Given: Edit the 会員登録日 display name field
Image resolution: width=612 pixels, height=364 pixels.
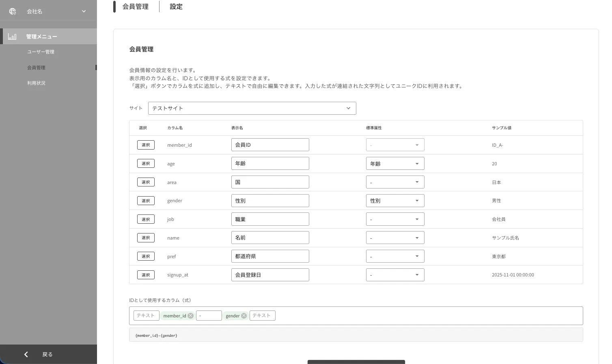Looking at the screenshot, I should click(270, 275).
